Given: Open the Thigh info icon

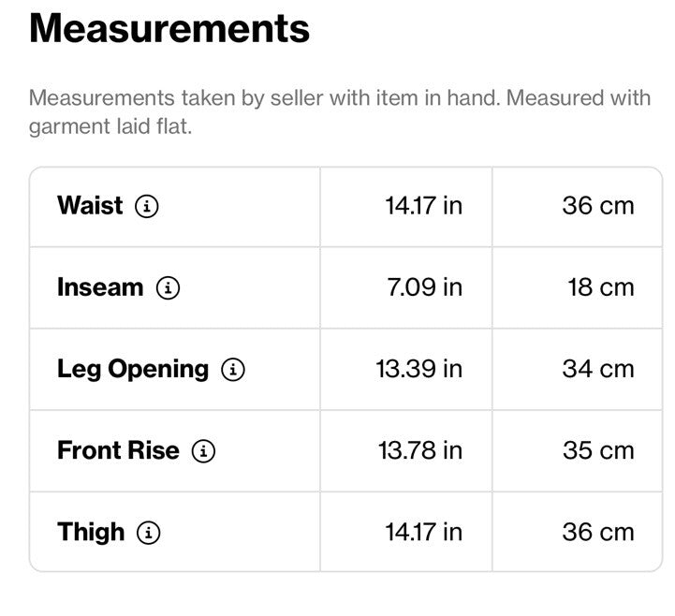Looking at the screenshot, I should click(x=149, y=533).
